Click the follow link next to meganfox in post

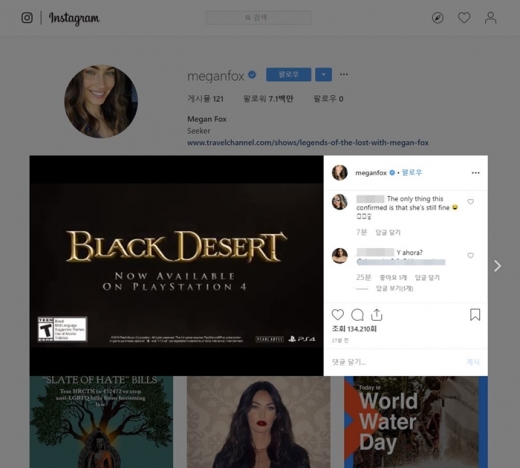pos(412,173)
